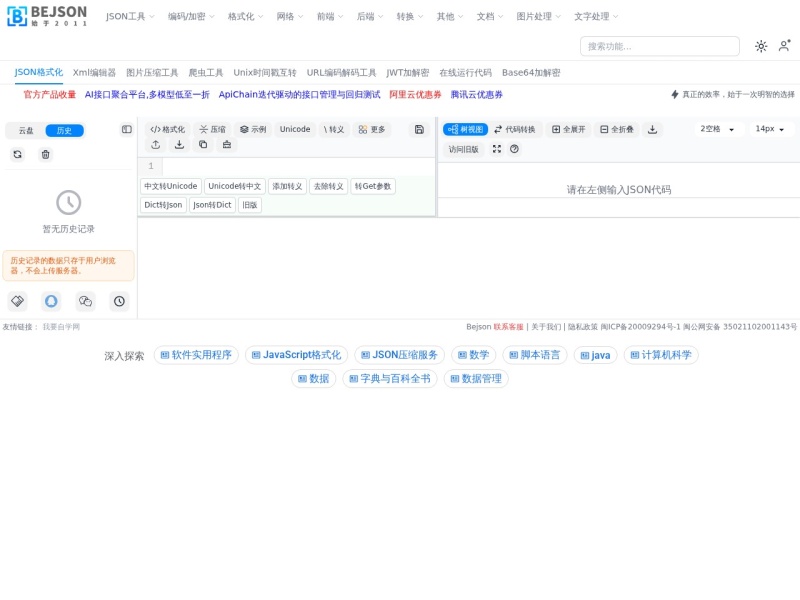Click the 格式化 format button

coord(167,130)
